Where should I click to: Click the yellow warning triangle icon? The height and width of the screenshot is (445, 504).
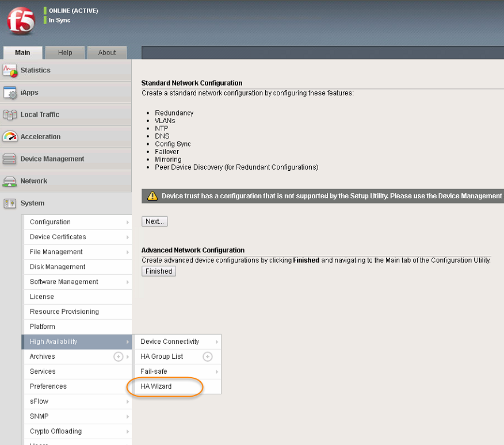152,196
